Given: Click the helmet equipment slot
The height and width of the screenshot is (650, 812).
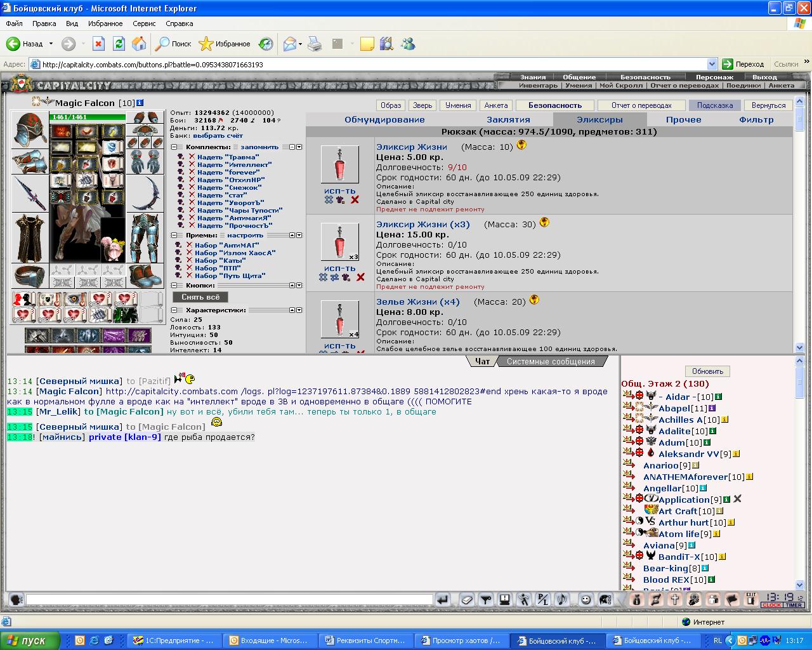Looking at the screenshot, I should pos(29,129).
